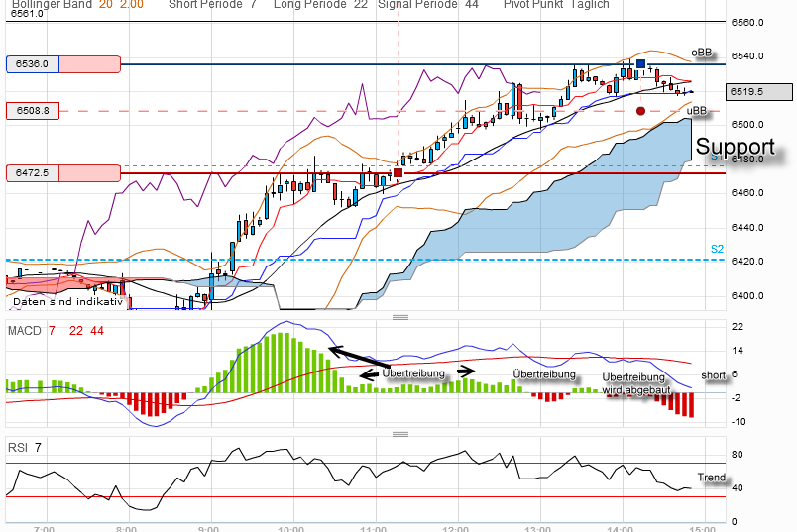Click the Daten sind indikativ notice
Screen dimensions: 797x532
(68, 302)
